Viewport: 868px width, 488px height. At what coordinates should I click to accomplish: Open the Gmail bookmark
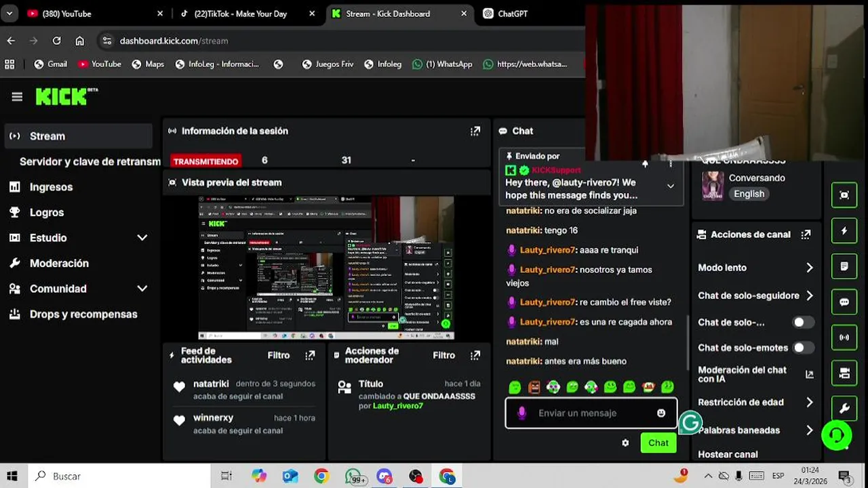[x=51, y=64]
